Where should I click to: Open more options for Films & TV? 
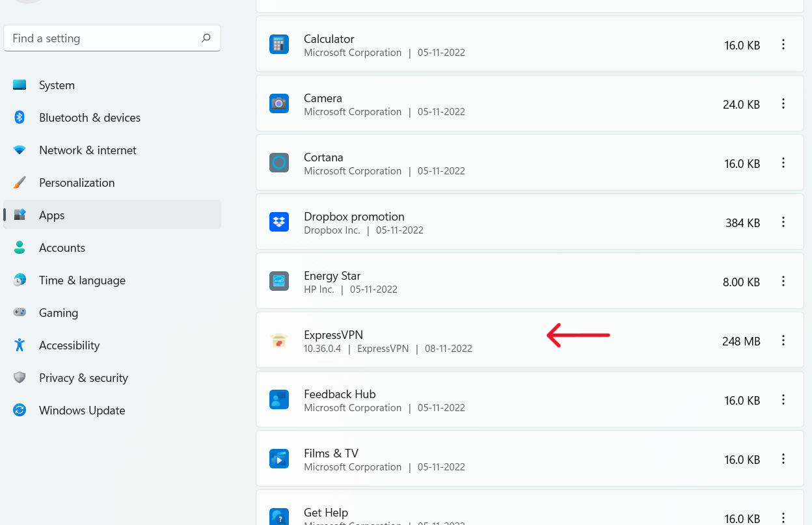tap(783, 459)
